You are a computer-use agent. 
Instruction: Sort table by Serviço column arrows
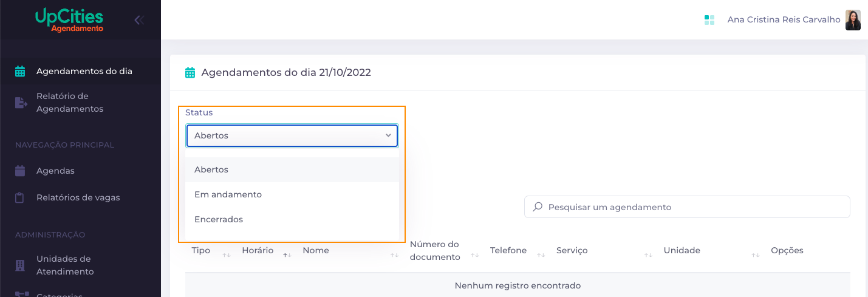(x=648, y=255)
